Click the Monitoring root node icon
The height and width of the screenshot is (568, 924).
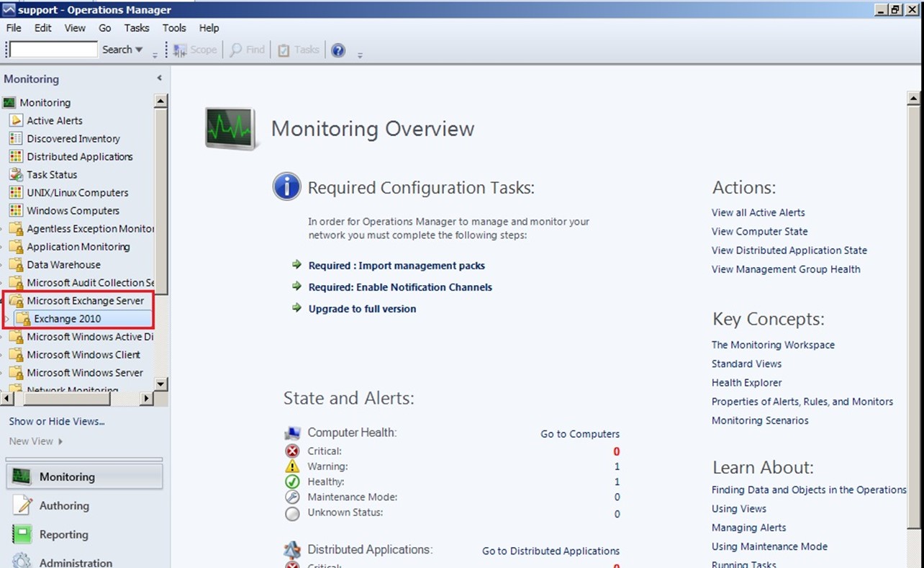point(9,102)
